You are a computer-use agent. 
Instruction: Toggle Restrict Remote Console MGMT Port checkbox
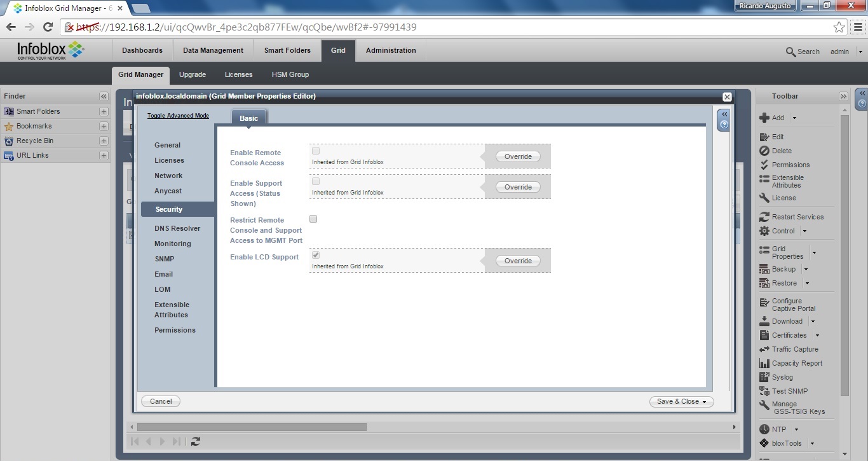coord(313,219)
